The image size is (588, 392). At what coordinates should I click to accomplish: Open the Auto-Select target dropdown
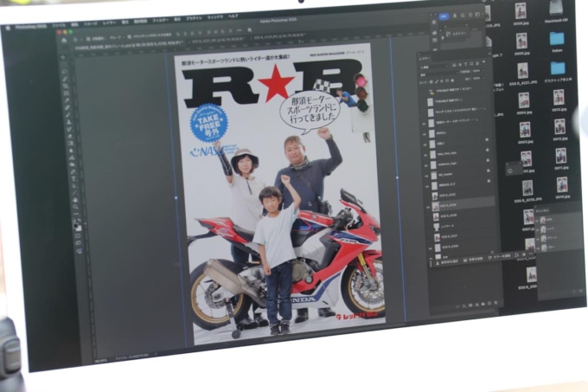[x=116, y=39]
